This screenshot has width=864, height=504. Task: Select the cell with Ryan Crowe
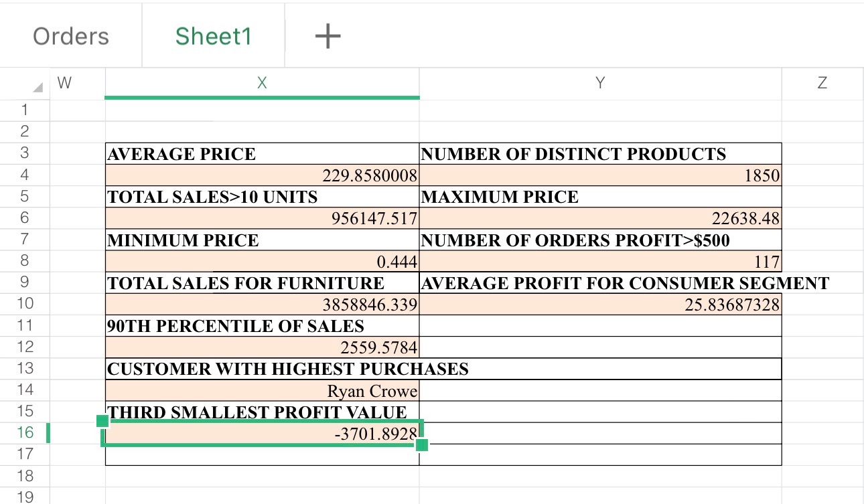[262, 390]
